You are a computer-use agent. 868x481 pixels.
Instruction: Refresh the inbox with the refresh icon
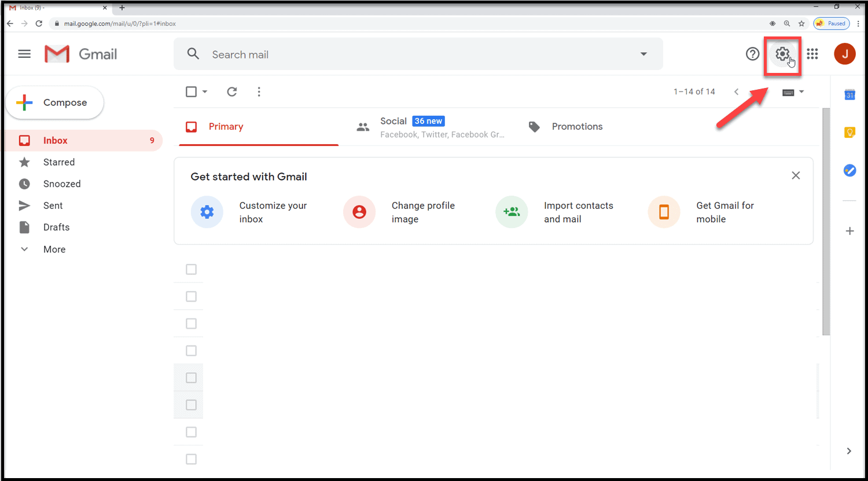point(231,91)
